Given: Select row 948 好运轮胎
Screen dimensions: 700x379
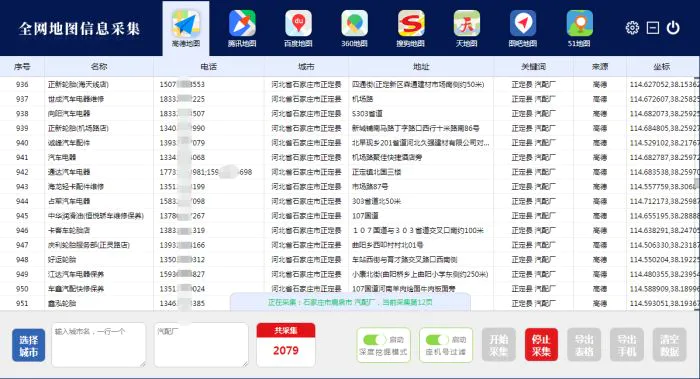Looking at the screenshot, I should 350,259.
